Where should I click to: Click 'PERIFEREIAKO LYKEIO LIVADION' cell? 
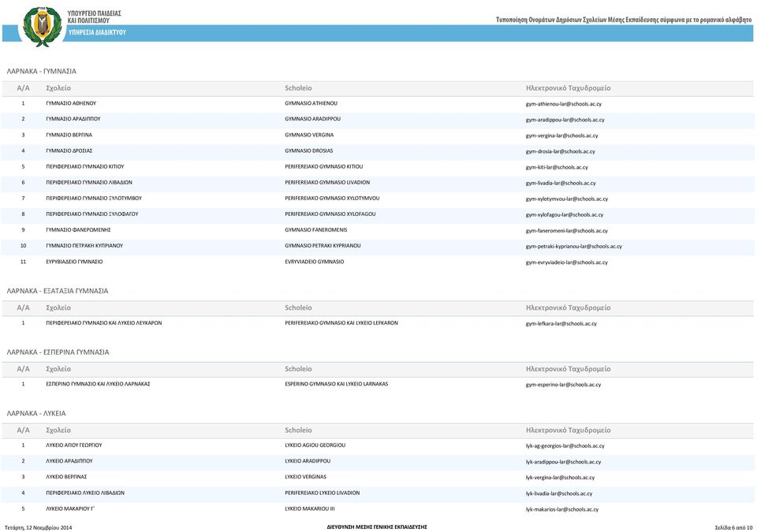pos(322,493)
